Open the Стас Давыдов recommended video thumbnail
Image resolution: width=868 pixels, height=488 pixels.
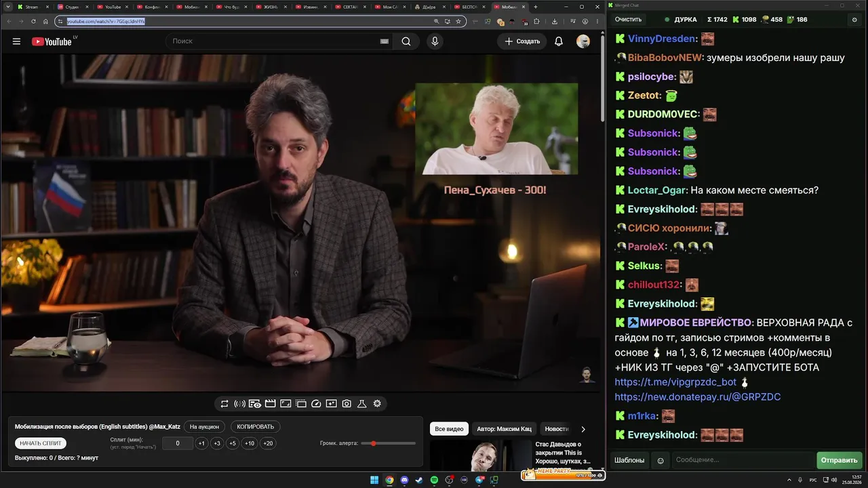pyautogui.click(x=480, y=455)
